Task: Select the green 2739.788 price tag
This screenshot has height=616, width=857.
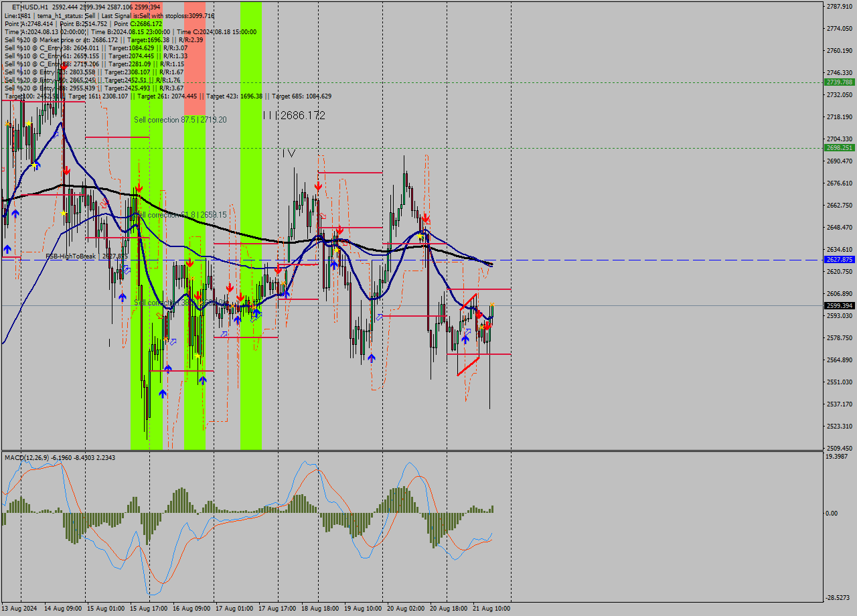Action: 840,82
